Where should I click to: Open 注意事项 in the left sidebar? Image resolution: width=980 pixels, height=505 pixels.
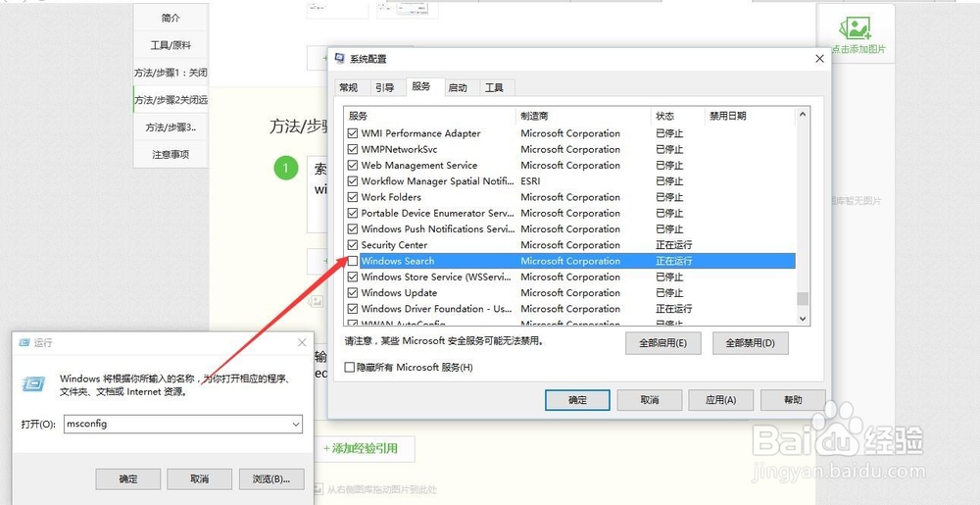click(x=170, y=154)
